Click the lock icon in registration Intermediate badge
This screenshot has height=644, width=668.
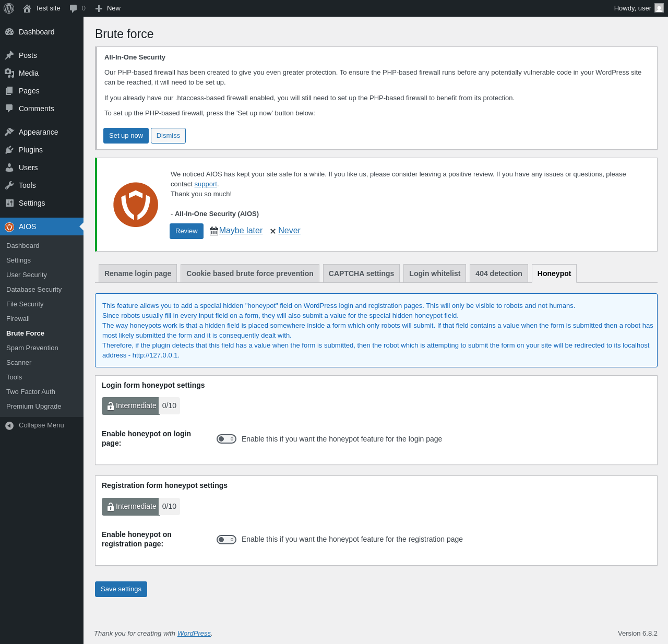point(111,507)
